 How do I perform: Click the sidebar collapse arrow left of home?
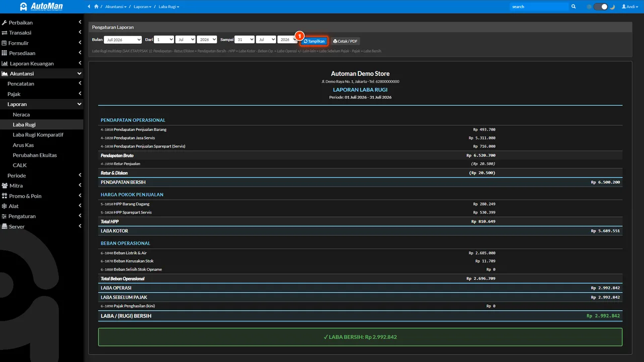click(x=89, y=7)
